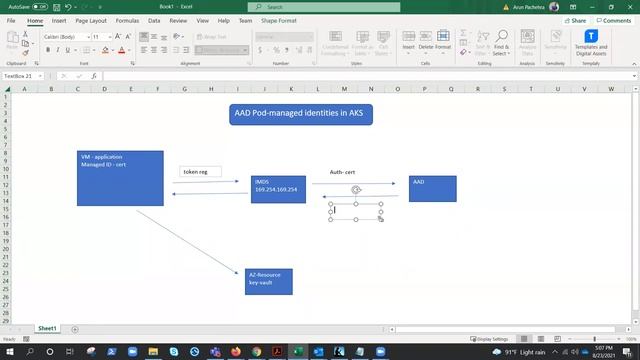Toggle AutoSave switch

coord(40,7)
